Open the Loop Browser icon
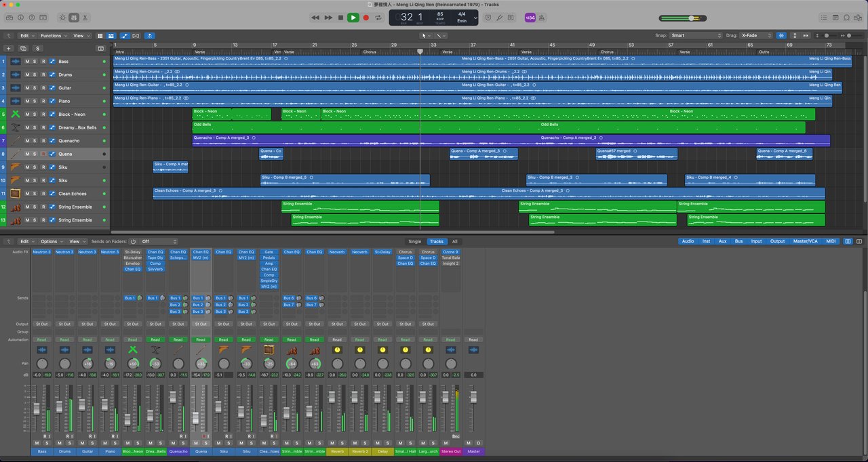 [845, 18]
